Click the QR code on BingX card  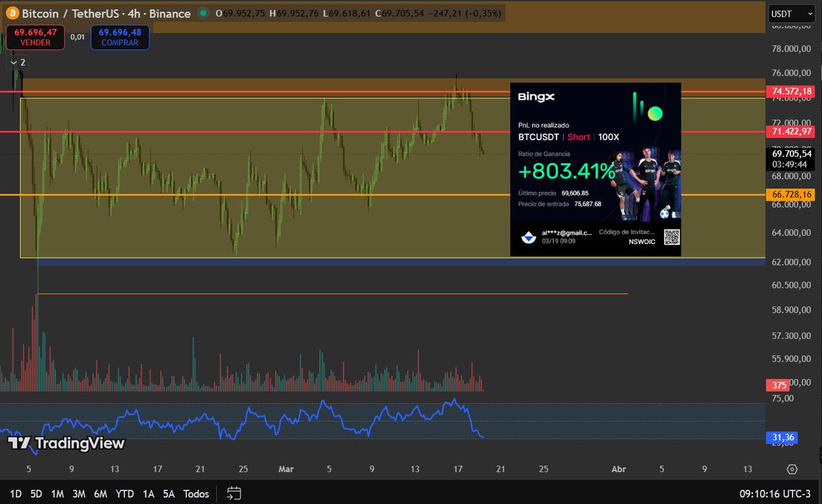point(672,237)
